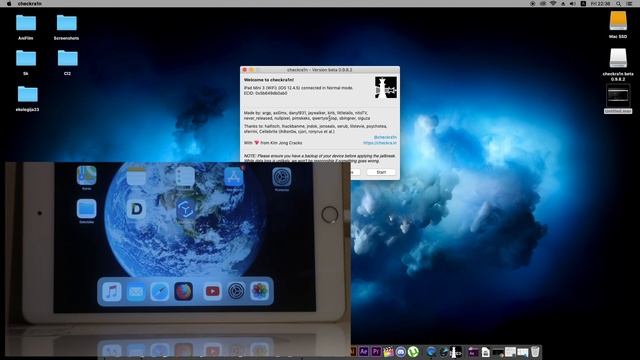Click the App Store icon on the iPad screen
This screenshot has height=360, width=640.
(233, 177)
